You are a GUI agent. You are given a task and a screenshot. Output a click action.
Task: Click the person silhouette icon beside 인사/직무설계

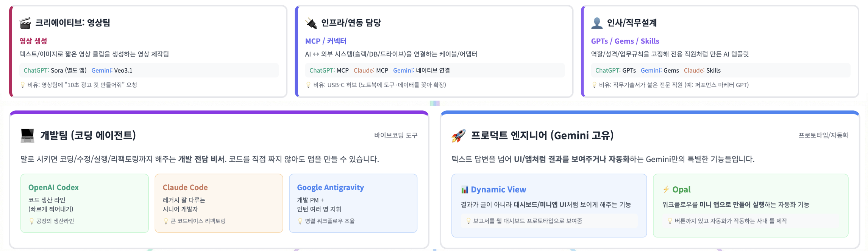click(597, 23)
